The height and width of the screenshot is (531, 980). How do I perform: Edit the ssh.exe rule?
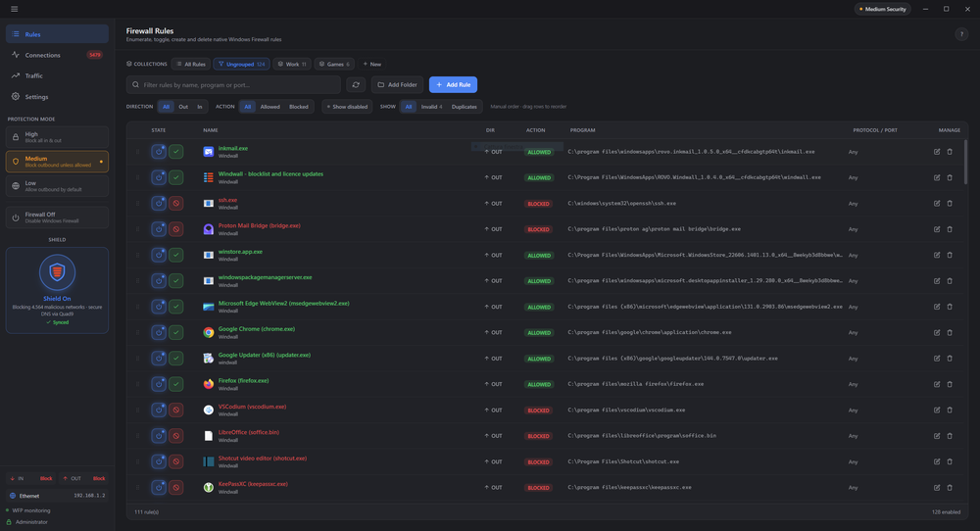[937, 204]
